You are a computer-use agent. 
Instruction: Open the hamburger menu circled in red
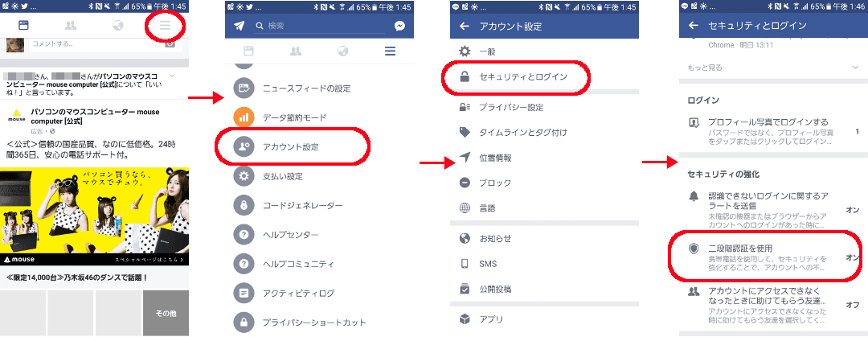click(165, 26)
